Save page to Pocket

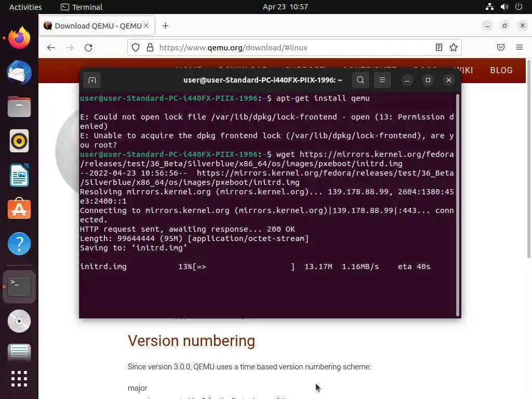point(501,47)
